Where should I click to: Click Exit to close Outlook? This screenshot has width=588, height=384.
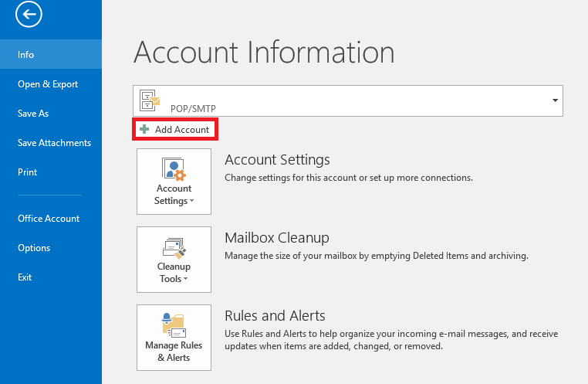click(25, 277)
